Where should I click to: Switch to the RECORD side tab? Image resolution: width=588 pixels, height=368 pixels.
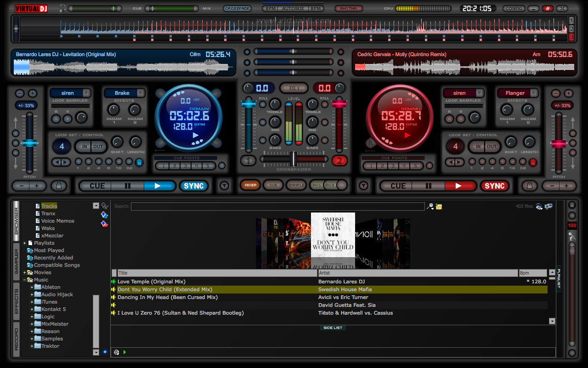coord(17,340)
